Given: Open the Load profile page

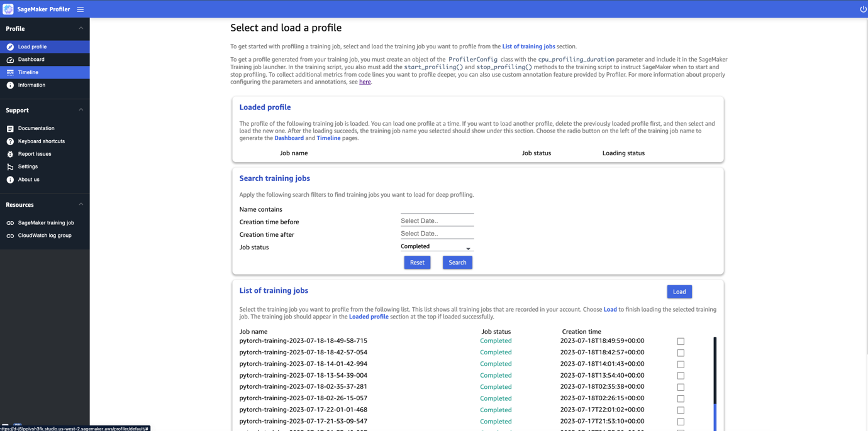Looking at the screenshot, I should pos(45,46).
